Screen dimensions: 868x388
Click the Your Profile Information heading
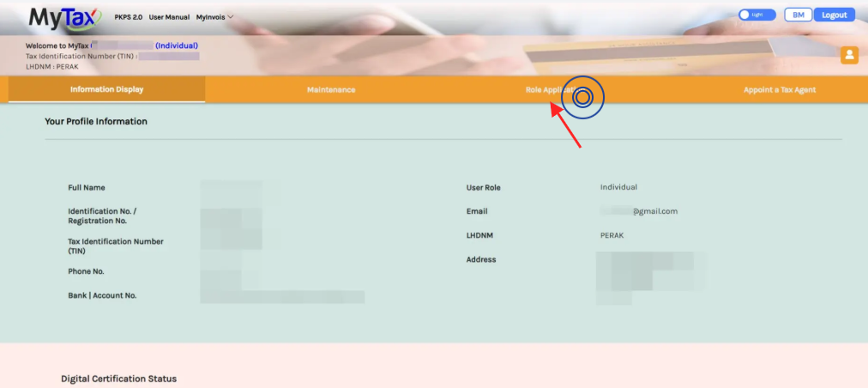tap(96, 121)
